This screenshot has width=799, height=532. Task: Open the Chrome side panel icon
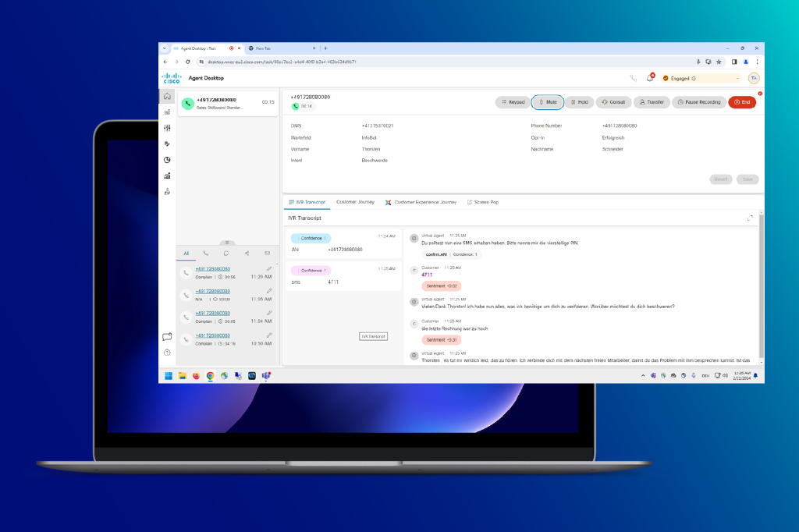(734, 62)
